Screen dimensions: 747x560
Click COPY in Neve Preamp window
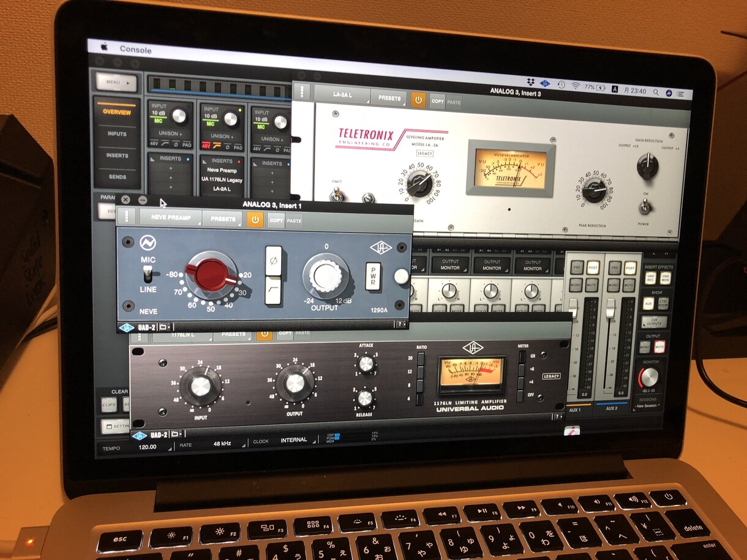tap(276, 220)
